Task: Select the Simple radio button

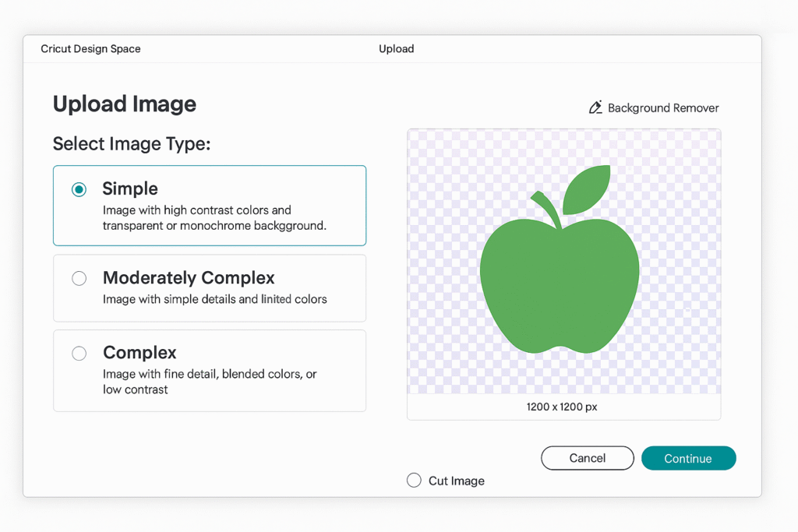Action: [79, 189]
